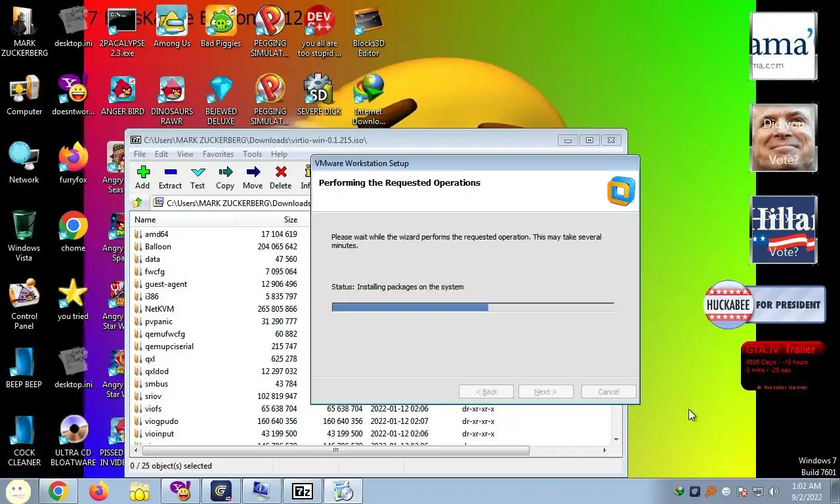
Task: Select the Blocks3D Editor desktop icon
Action: click(x=368, y=33)
